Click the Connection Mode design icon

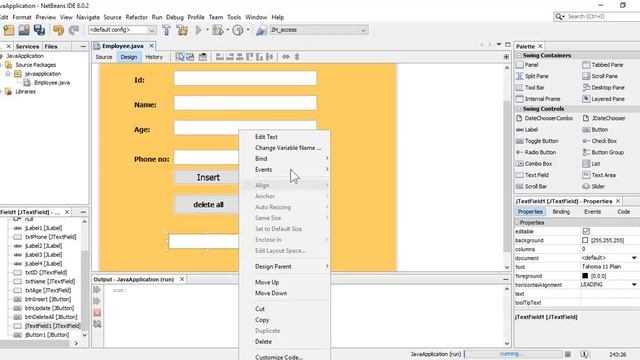[x=190, y=57]
